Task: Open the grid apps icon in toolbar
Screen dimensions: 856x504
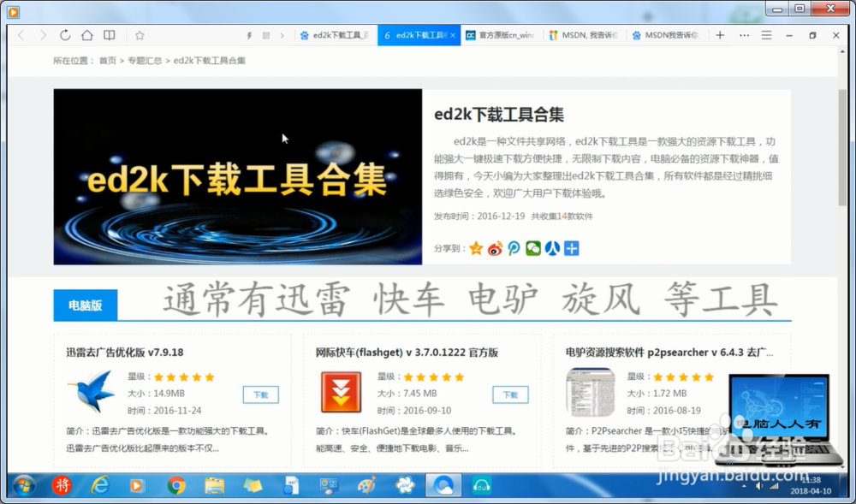Action: click(x=266, y=35)
